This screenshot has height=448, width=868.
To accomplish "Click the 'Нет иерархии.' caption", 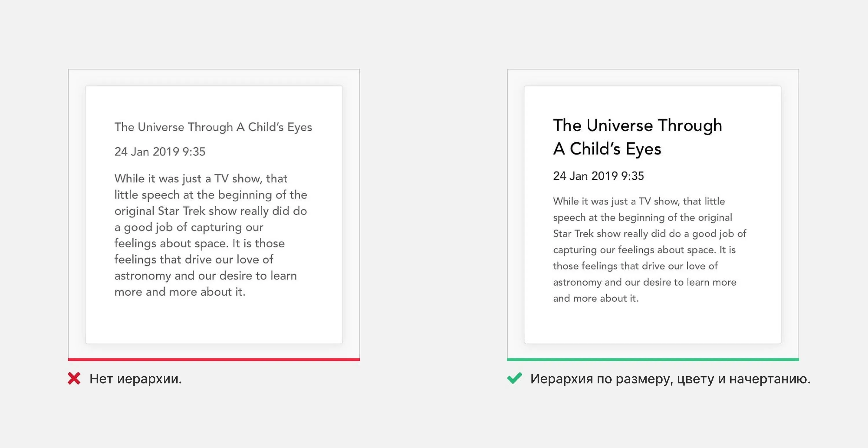I will tap(136, 379).
